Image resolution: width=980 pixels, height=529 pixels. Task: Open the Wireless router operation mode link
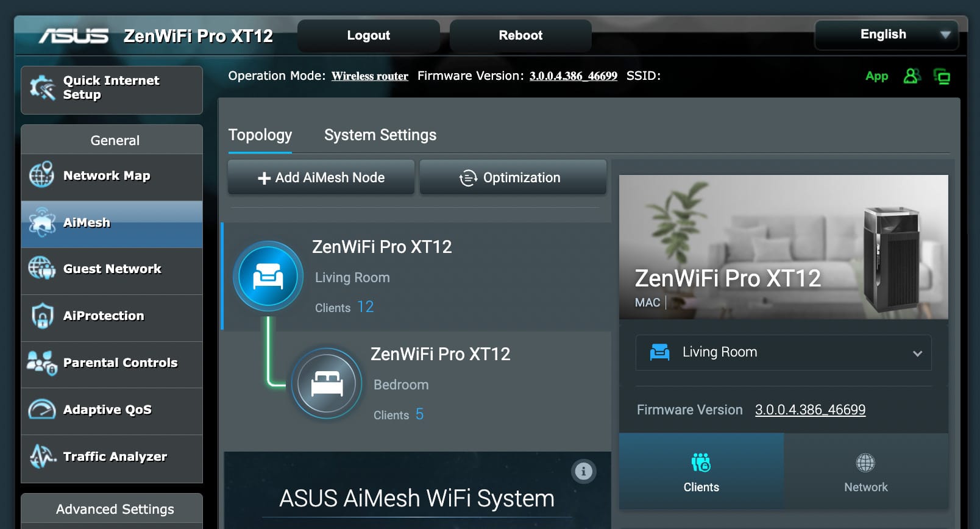tap(369, 76)
